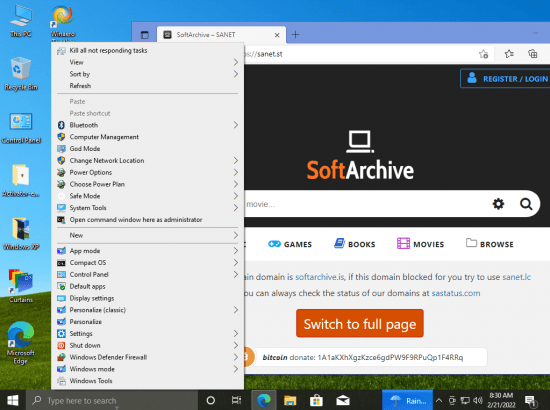Click the God Mode menu icon
Screen dimensions: 550x410
[x=61, y=149]
